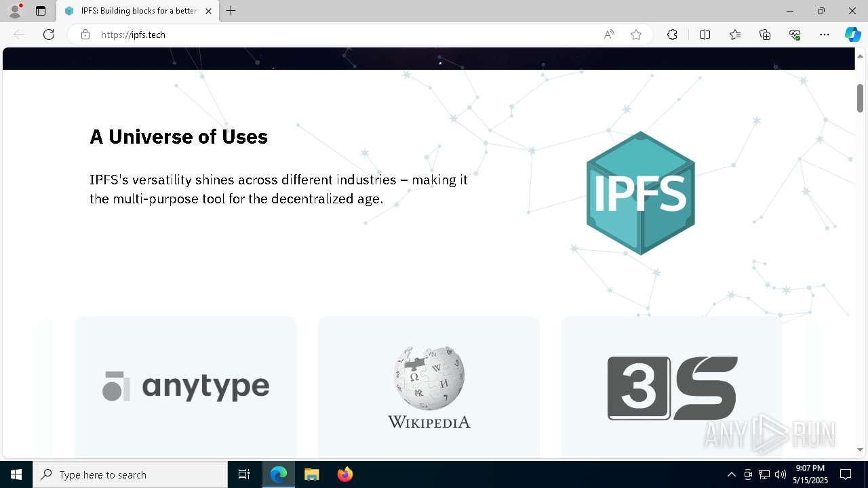Click the scrollbar down arrow

click(860, 449)
